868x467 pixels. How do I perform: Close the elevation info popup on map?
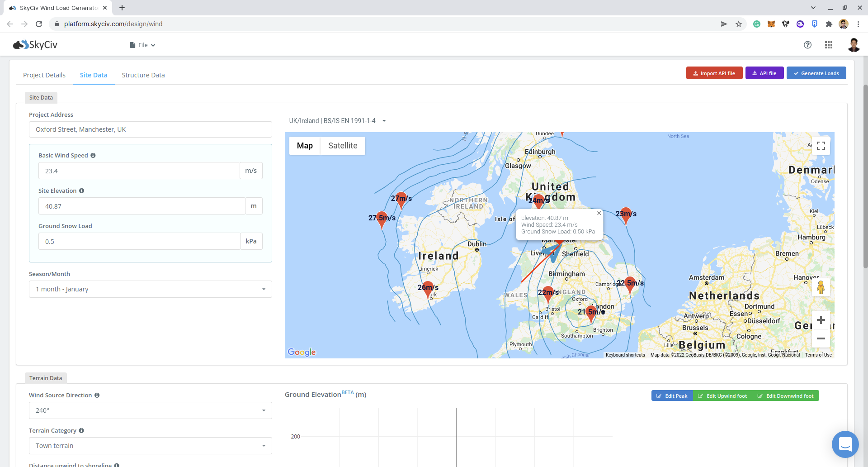point(599,213)
